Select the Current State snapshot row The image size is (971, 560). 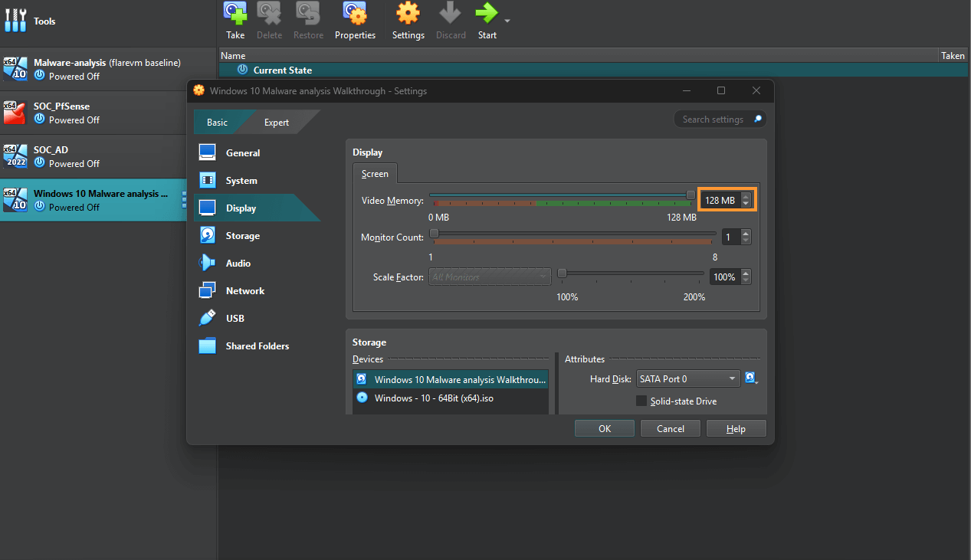[x=592, y=70]
